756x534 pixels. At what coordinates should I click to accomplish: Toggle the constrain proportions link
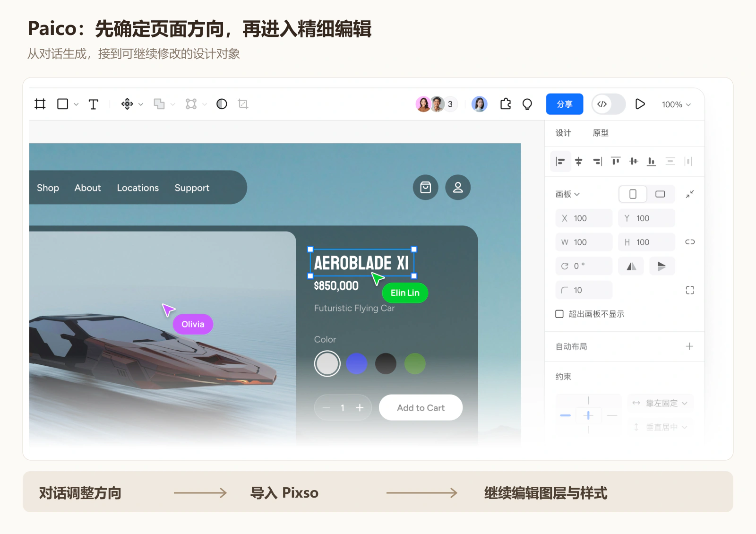click(690, 242)
